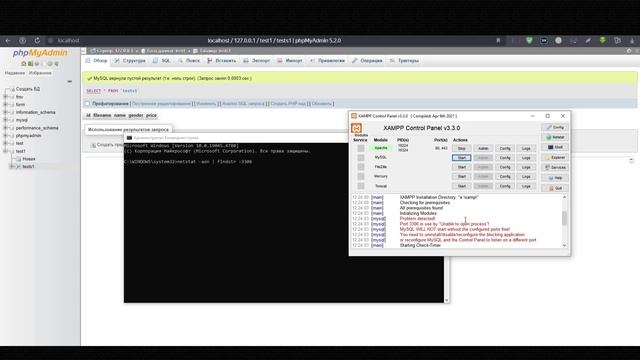Start the FileZilla module

point(462,167)
